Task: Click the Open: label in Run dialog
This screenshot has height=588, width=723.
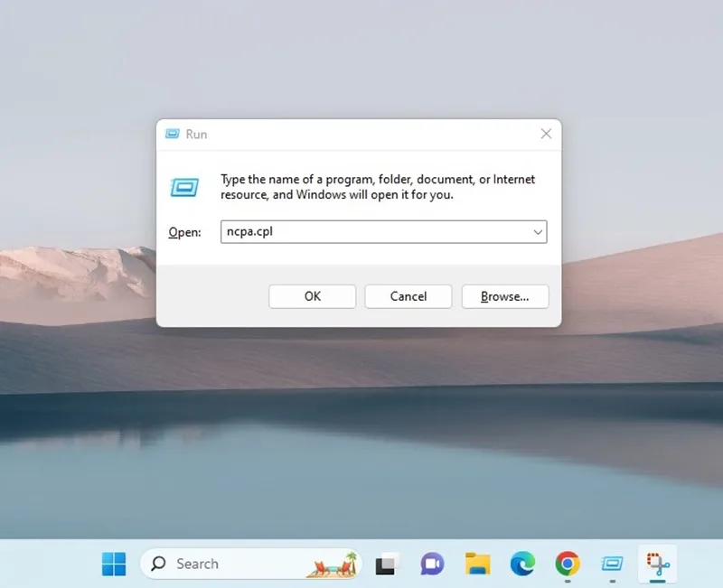Action: coord(184,232)
